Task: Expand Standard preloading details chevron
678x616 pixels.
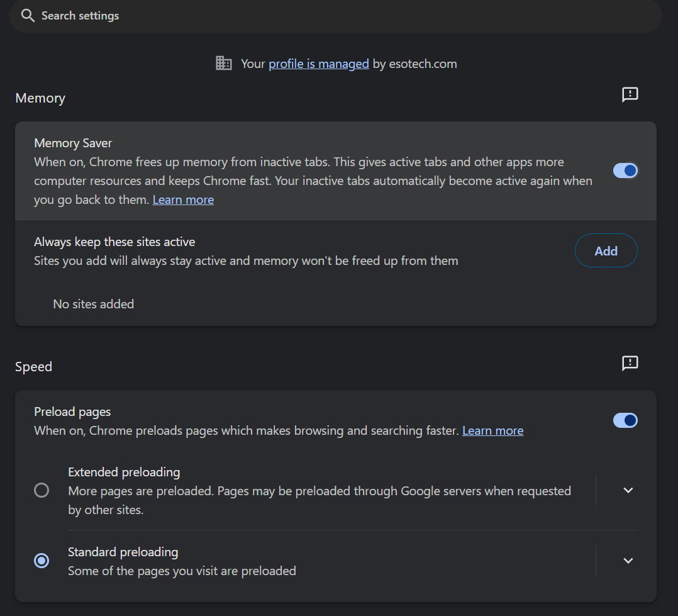Action: (x=628, y=561)
